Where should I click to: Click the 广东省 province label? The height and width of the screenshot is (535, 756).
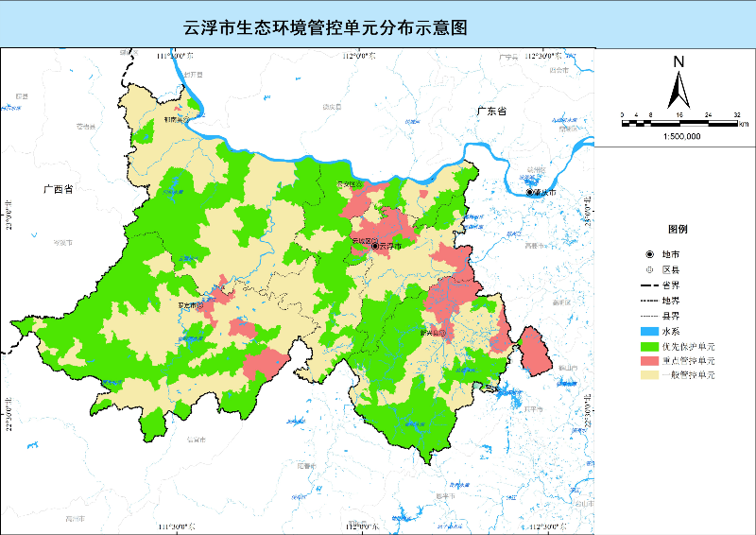492,111
